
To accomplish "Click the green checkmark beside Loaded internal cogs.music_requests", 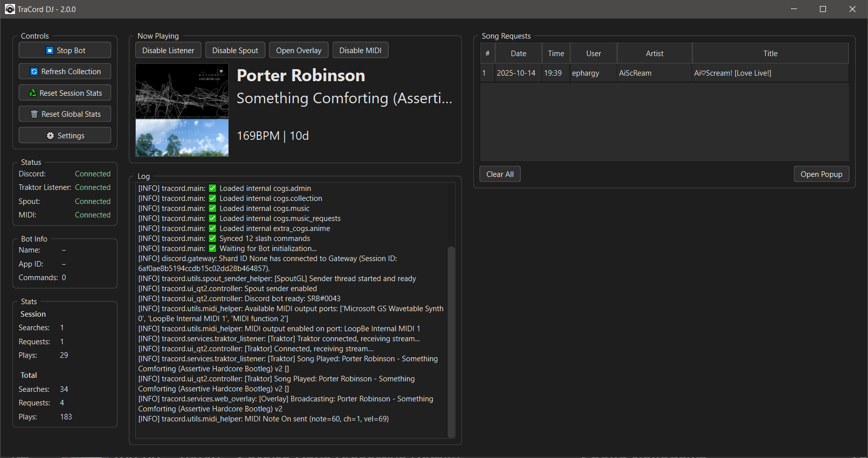I will [212, 218].
